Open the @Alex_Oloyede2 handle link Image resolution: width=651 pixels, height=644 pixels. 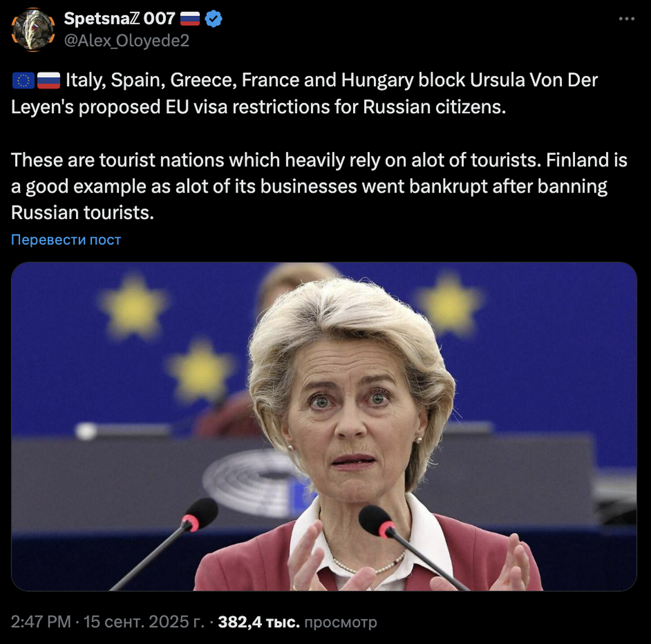coord(126,41)
